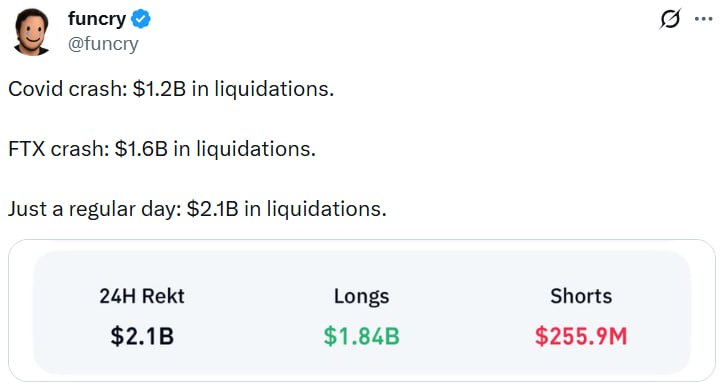
Task: Click the blue verified checkmark badge
Action: [141, 19]
